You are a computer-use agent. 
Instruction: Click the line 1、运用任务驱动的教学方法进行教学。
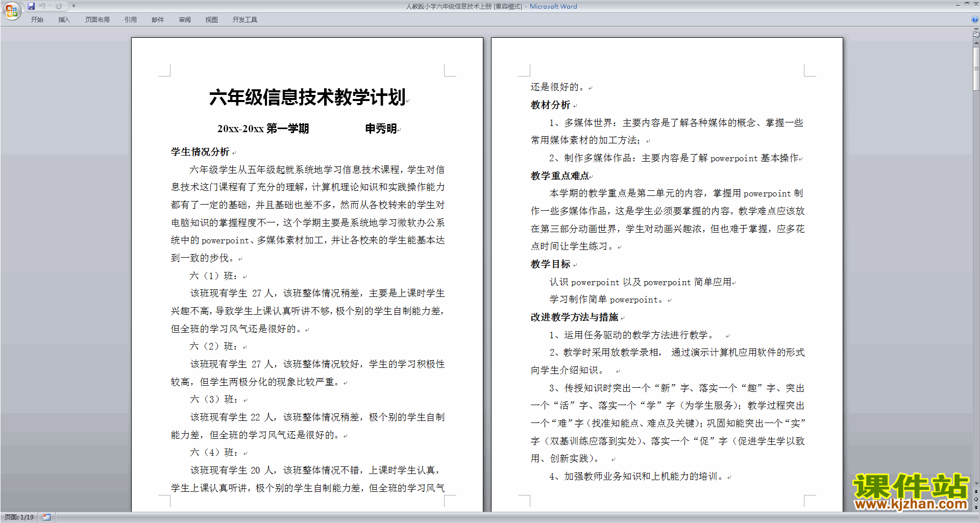633,335
